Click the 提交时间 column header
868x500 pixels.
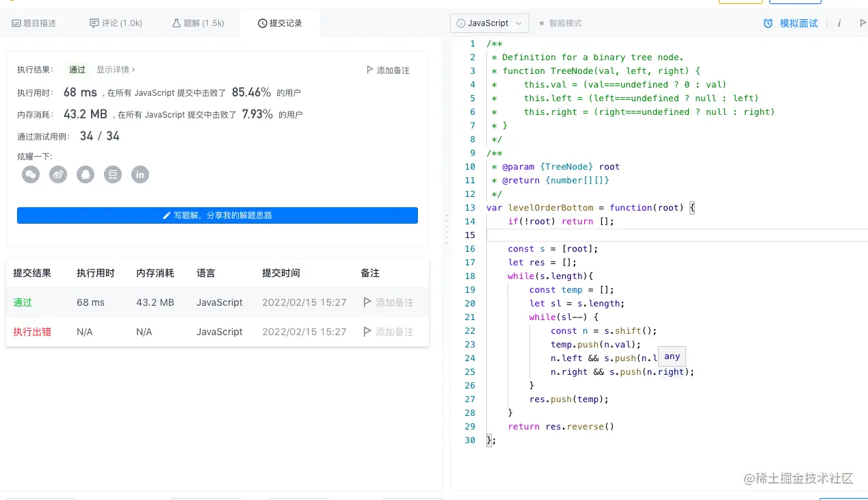(281, 273)
